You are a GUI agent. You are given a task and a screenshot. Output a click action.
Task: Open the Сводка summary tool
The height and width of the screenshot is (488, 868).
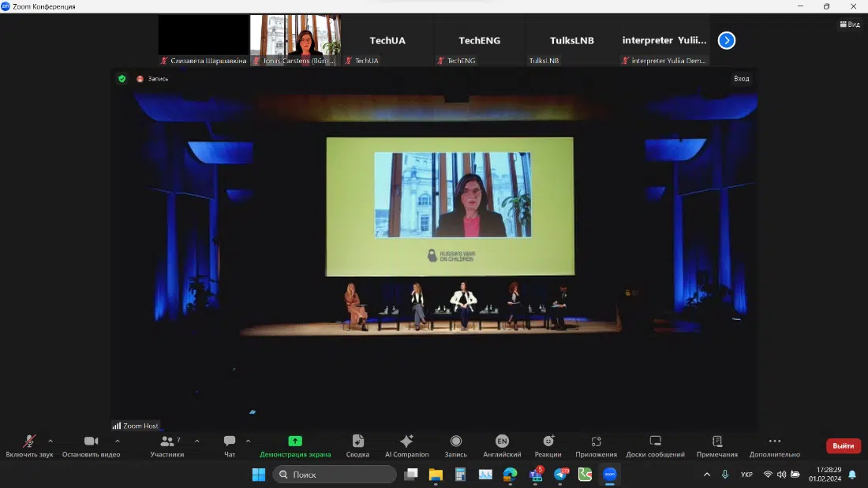(x=357, y=442)
